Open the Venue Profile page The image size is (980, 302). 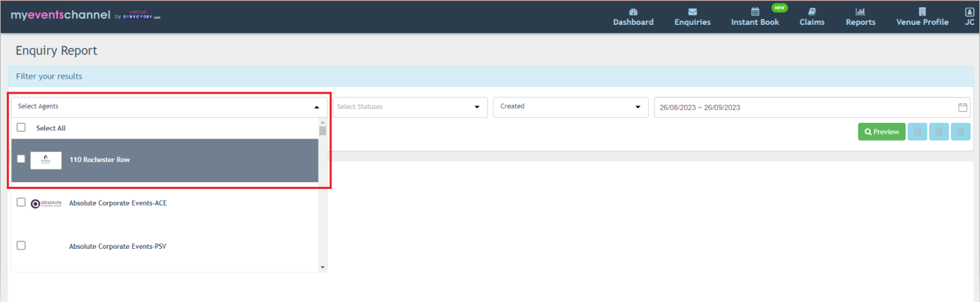pyautogui.click(x=922, y=17)
